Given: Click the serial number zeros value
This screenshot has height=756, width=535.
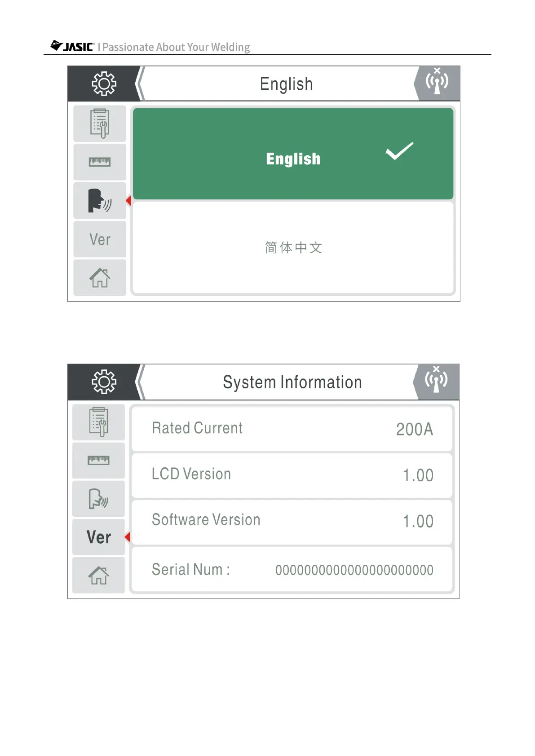Looking at the screenshot, I should pos(354,571).
